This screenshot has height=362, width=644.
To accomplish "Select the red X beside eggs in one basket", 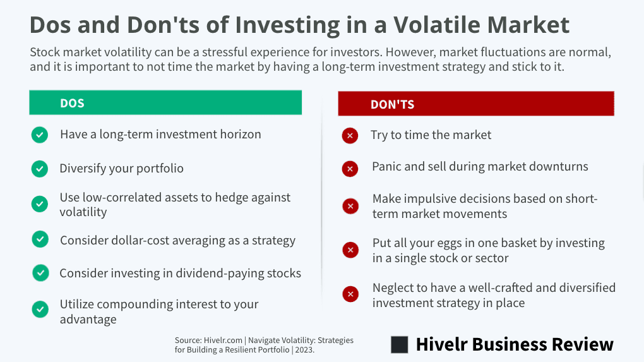I will pos(350,250).
